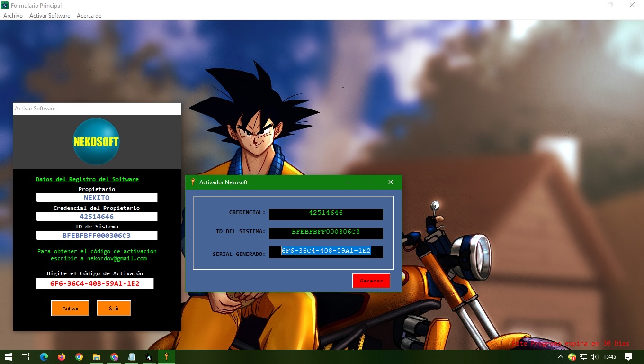The width and height of the screenshot is (644, 364).
Task: Minimize the Formulario Principal window
Action: tap(589, 5)
